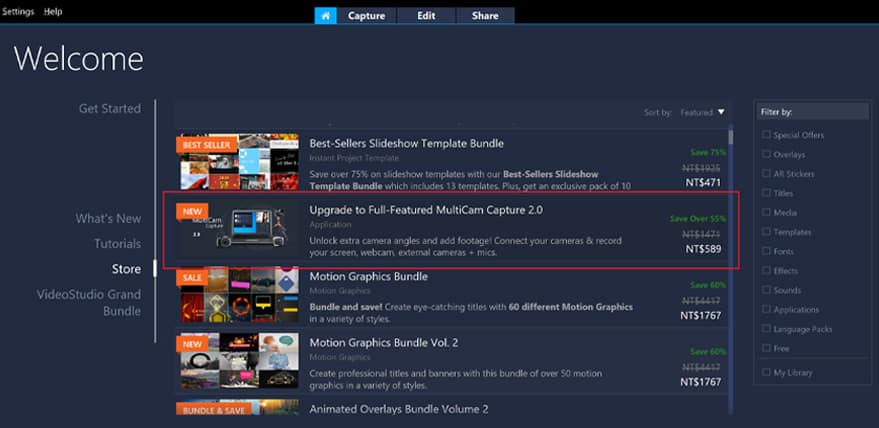
Task: Check the Special Offers filter
Action: (x=766, y=135)
